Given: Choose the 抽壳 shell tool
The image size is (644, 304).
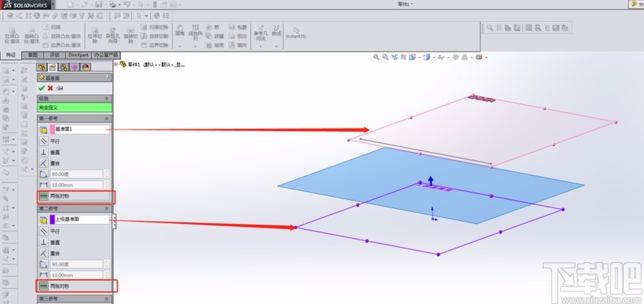Looking at the screenshot, I should pos(214,45).
